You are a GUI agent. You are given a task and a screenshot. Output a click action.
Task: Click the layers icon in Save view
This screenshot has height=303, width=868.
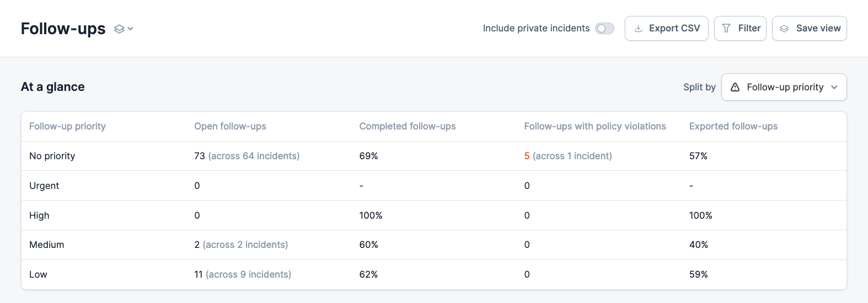[x=784, y=29]
